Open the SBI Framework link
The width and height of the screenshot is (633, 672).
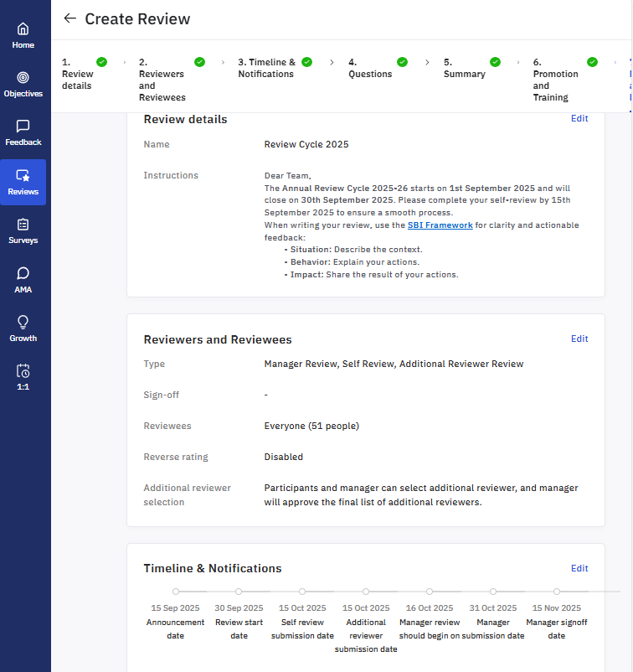point(440,225)
